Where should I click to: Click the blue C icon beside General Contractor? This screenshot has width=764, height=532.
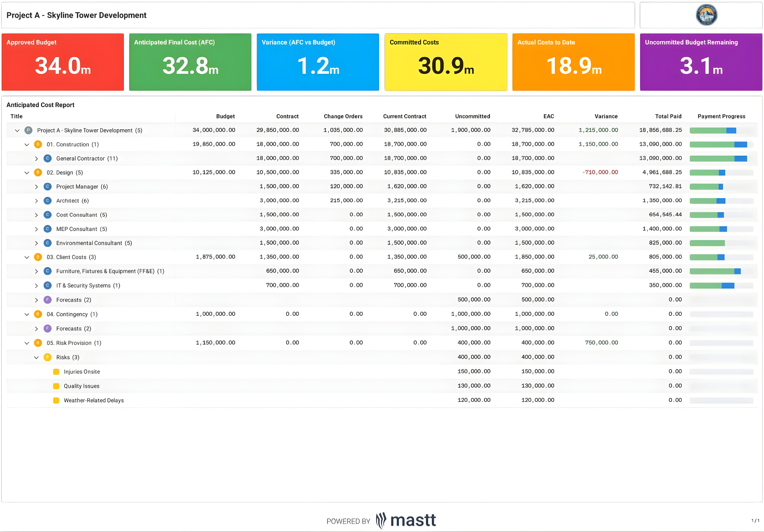click(x=47, y=158)
